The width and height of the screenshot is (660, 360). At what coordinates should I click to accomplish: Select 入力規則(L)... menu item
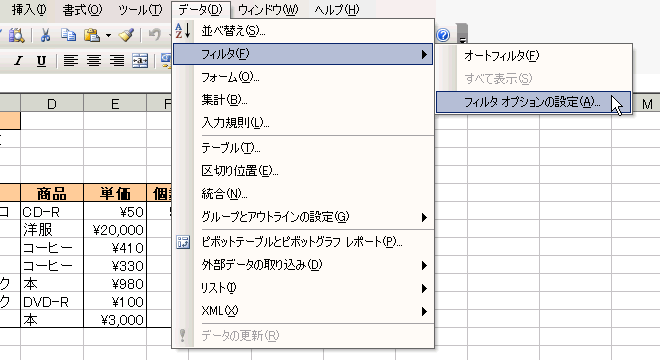coord(303,123)
